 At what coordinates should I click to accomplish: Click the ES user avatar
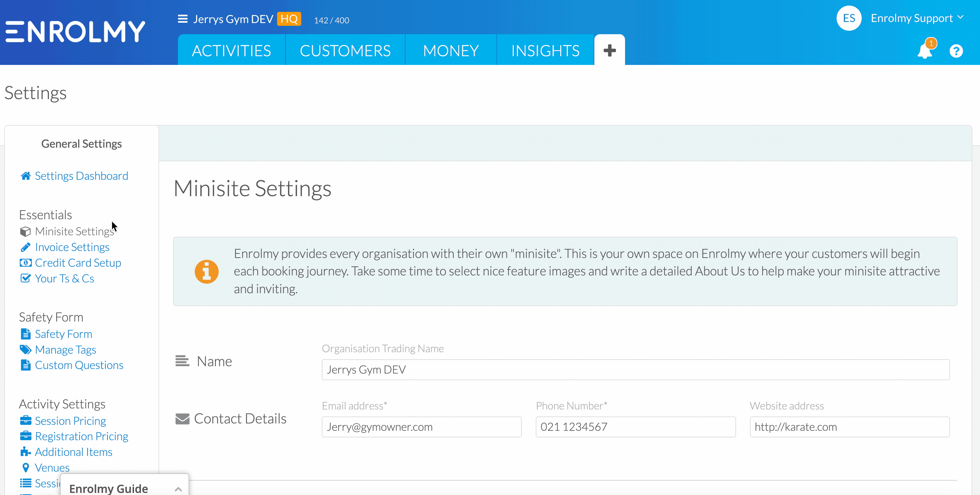(849, 18)
